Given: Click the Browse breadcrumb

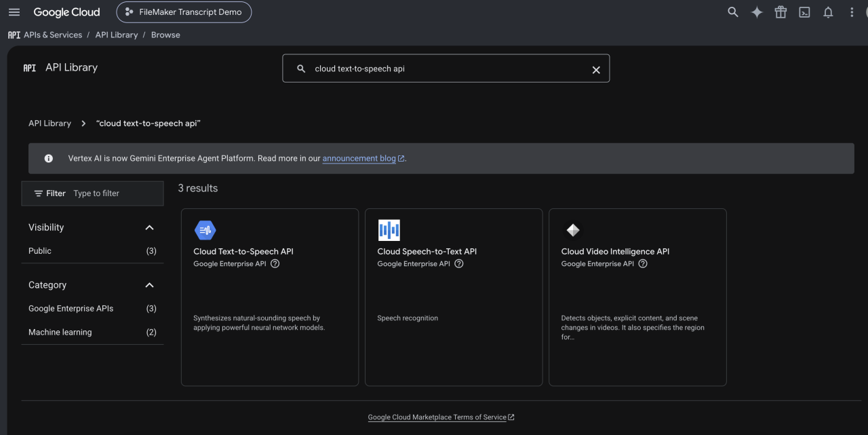Looking at the screenshot, I should coord(165,35).
